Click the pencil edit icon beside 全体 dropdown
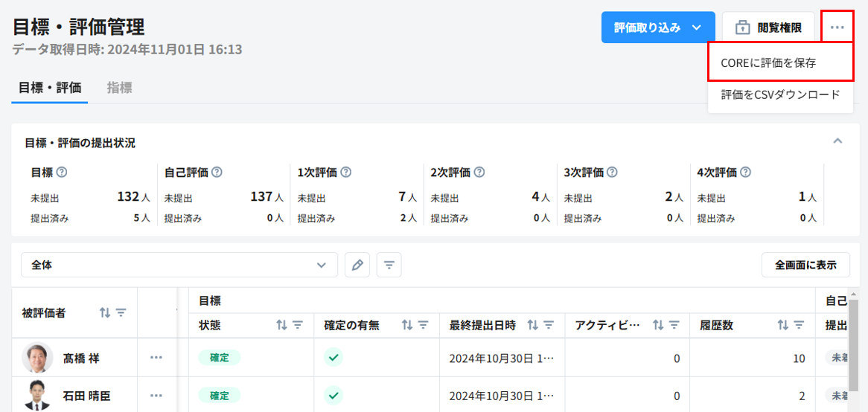Screen dimensions: 868x412 click(358, 265)
